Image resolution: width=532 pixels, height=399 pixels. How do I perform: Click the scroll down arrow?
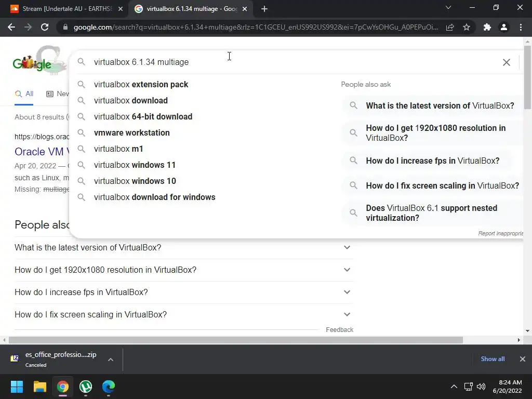[527, 331]
